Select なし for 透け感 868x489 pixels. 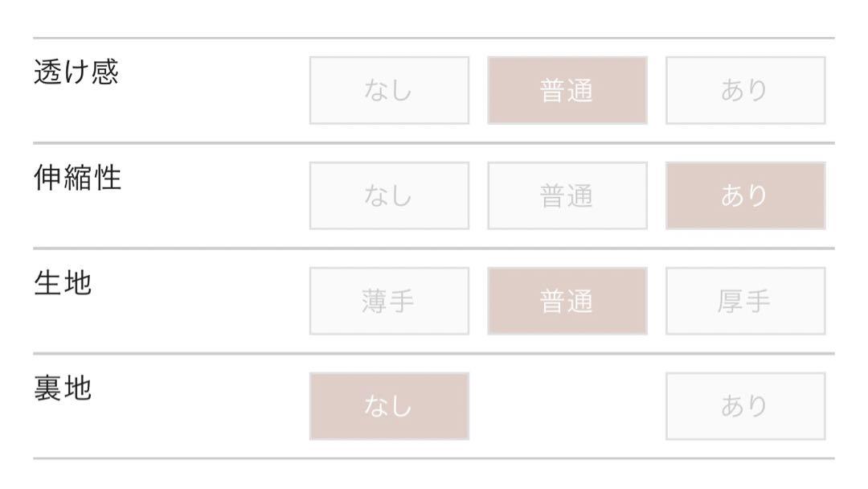coord(389,90)
